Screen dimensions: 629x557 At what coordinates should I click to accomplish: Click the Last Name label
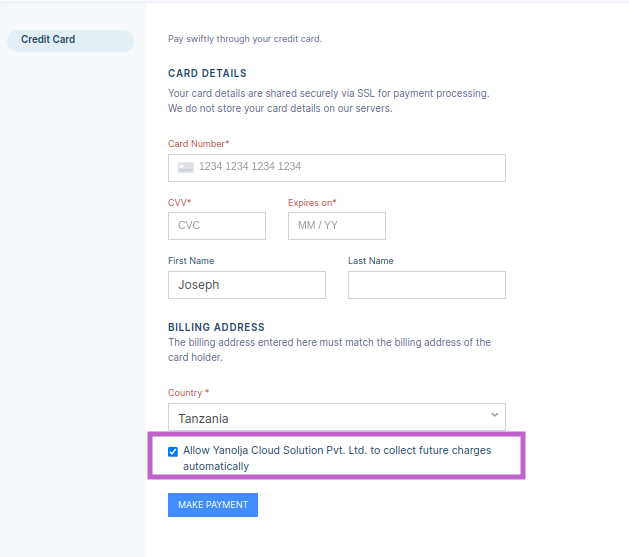coord(370,261)
